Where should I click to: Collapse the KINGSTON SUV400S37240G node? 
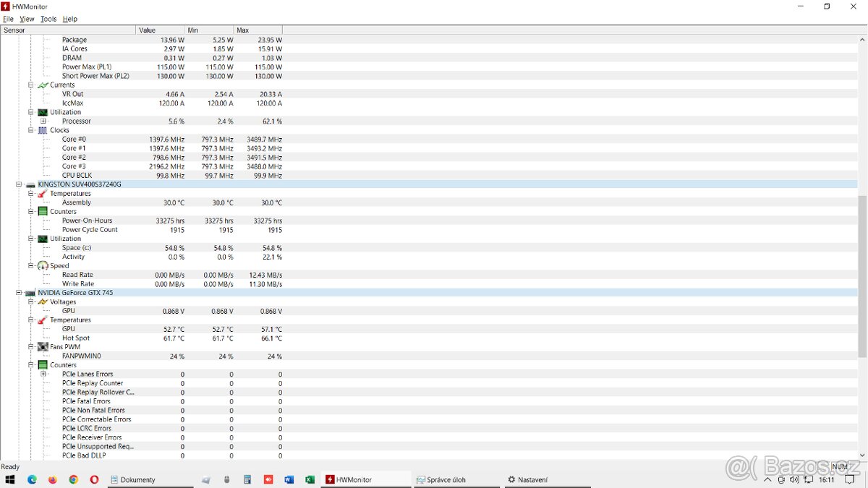[x=19, y=184]
